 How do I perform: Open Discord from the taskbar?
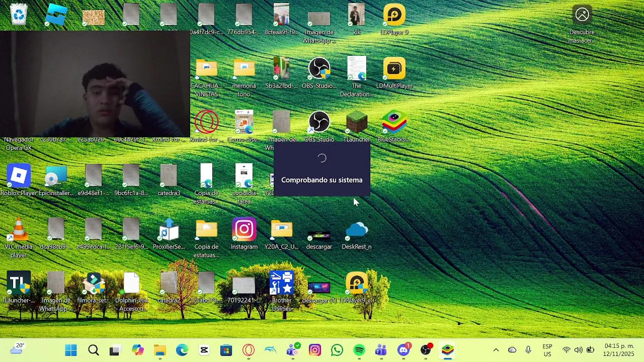click(x=404, y=350)
